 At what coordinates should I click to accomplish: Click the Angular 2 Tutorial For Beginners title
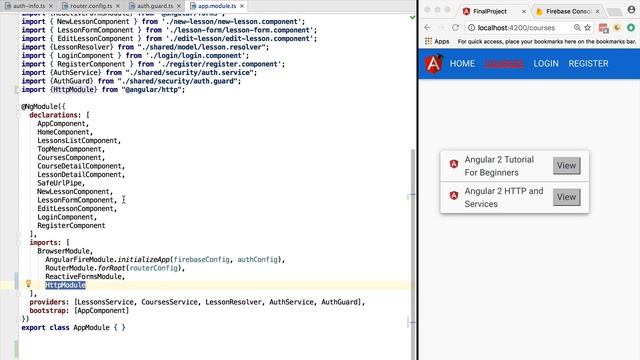pyautogui.click(x=499, y=166)
